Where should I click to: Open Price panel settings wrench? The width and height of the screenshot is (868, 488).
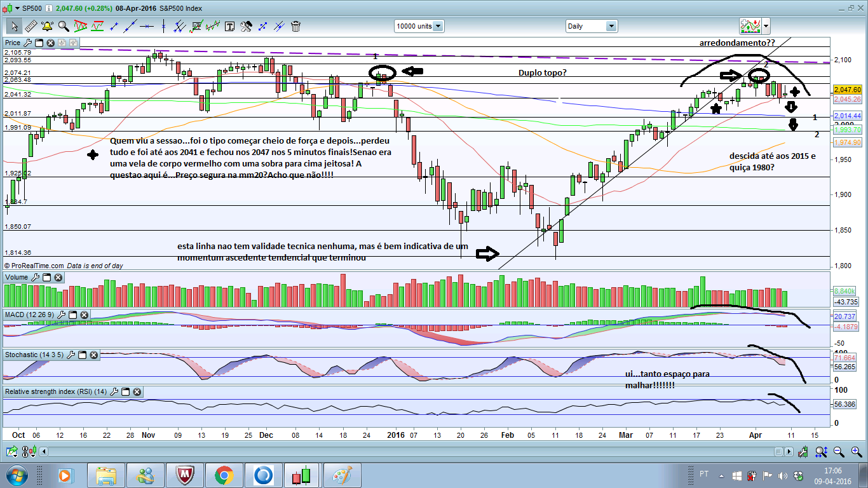pyautogui.click(x=28, y=43)
